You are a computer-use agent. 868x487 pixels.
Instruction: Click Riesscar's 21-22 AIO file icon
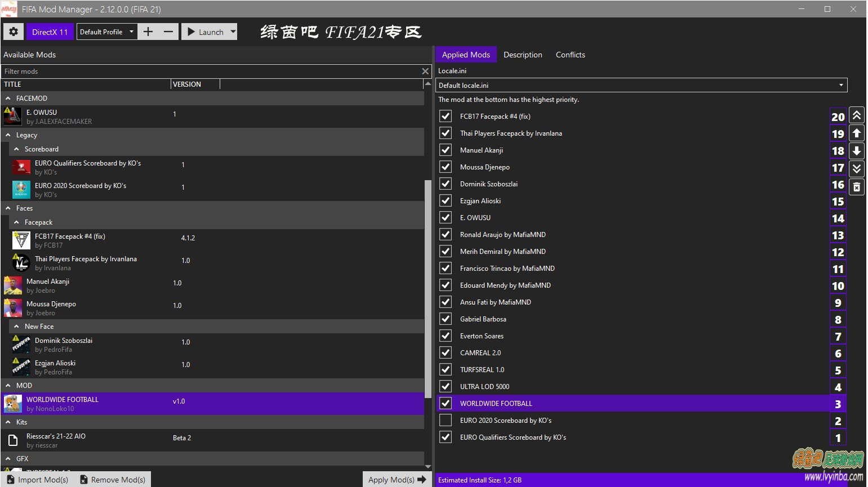click(x=13, y=440)
